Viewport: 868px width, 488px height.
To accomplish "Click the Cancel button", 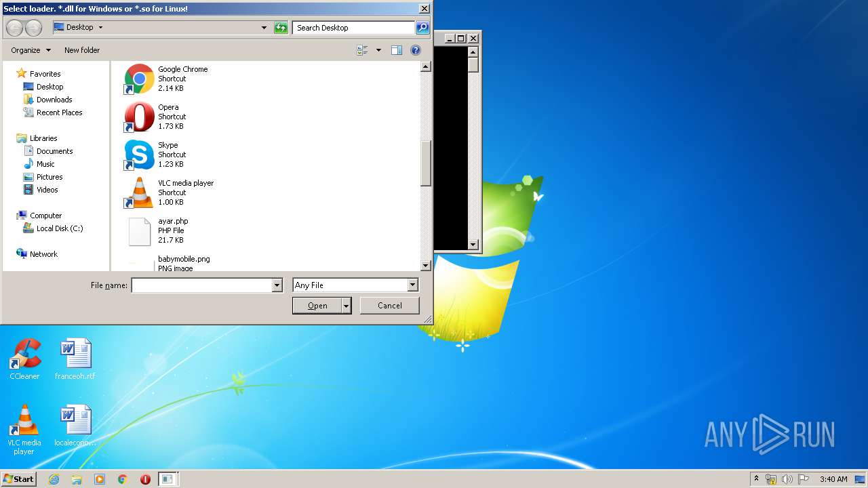I will point(389,306).
